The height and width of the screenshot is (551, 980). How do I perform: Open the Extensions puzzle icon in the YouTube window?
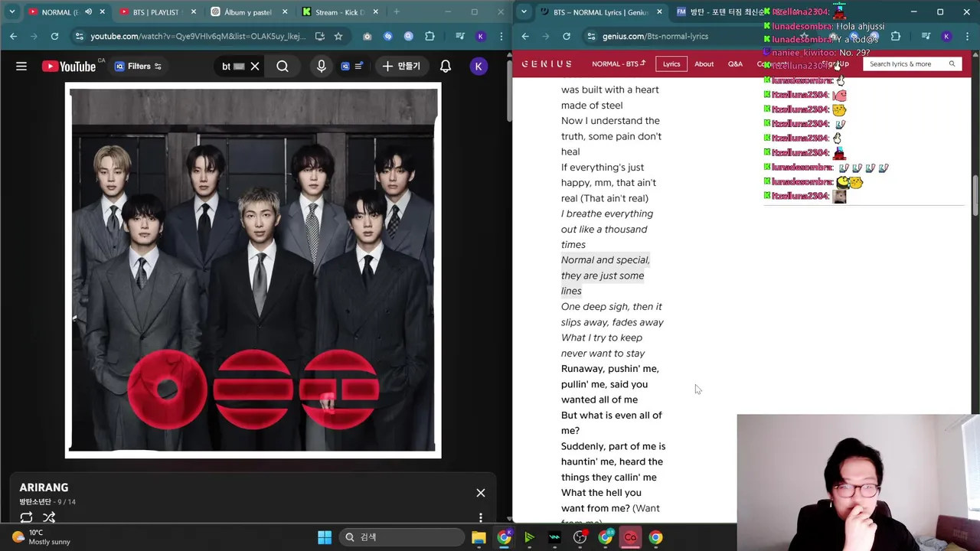click(x=430, y=36)
